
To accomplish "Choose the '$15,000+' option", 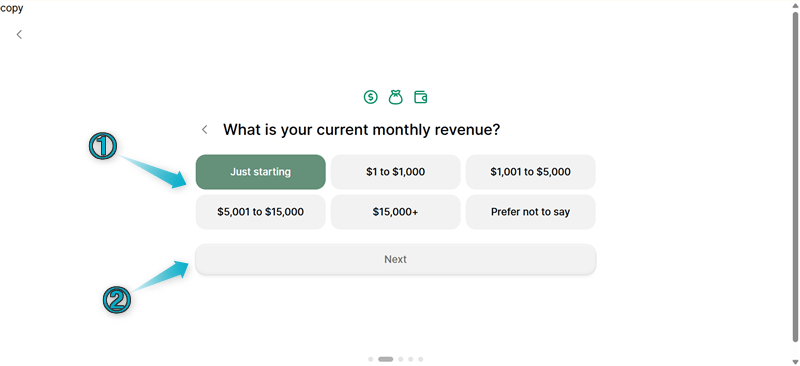I will click(x=395, y=212).
